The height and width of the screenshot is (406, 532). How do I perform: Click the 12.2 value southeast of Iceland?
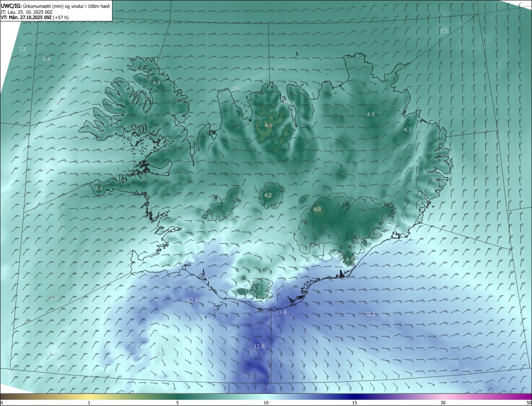(370, 314)
